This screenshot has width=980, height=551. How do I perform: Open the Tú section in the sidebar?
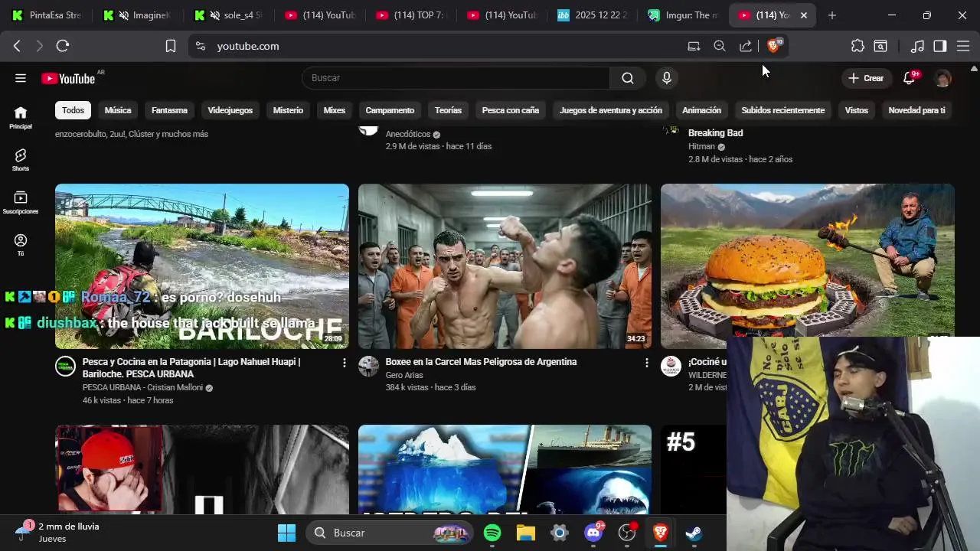(21, 245)
